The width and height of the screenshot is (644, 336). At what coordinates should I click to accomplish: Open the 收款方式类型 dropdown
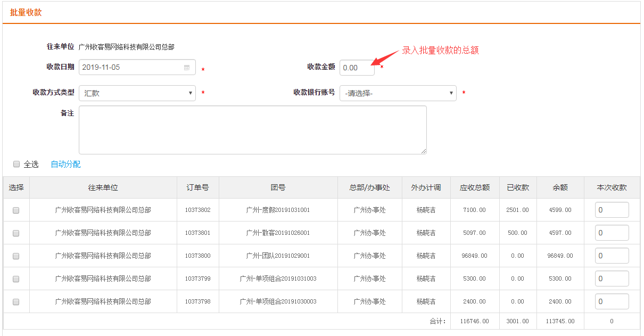137,93
